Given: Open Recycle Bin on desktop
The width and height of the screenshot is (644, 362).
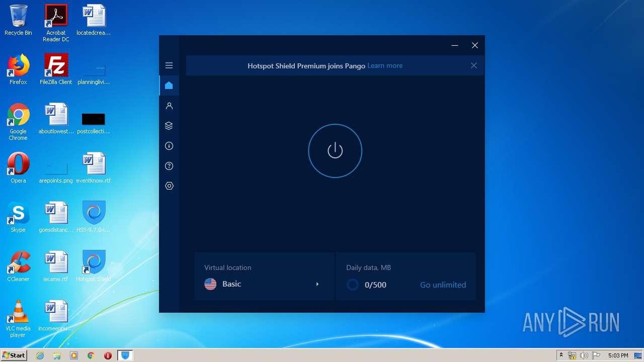Looking at the screenshot, I should tap(18, 20).
